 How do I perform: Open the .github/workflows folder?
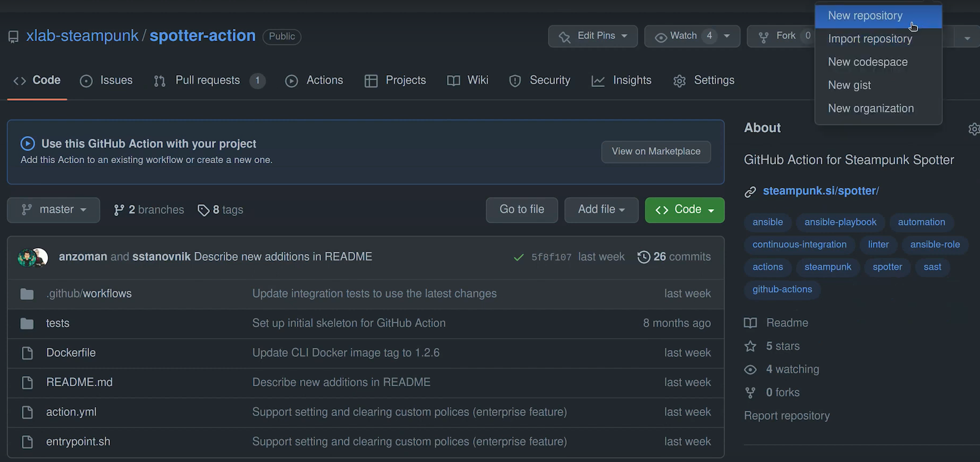tap(89, 293)
